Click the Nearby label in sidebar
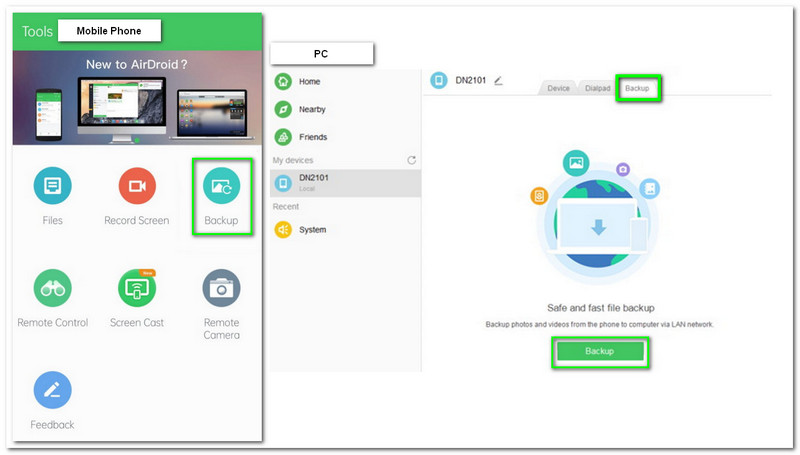 tap(312, 109)
